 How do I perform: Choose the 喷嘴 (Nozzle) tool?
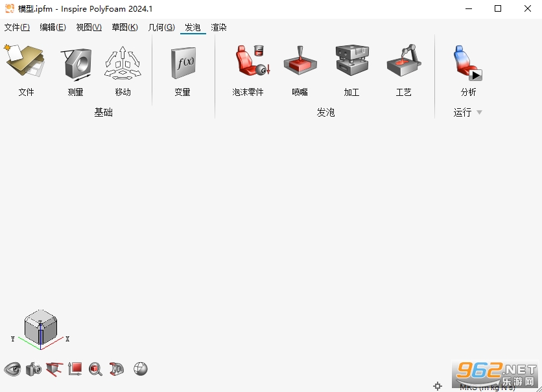tap(300, 60)
